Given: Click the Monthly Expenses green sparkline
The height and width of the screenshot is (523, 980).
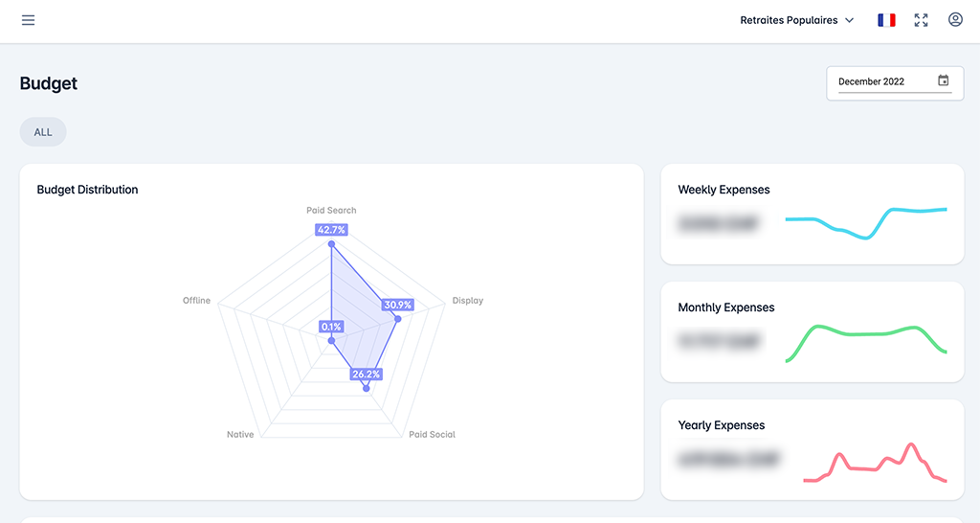Looking at the screenshot, I should [x=866, y=343].
